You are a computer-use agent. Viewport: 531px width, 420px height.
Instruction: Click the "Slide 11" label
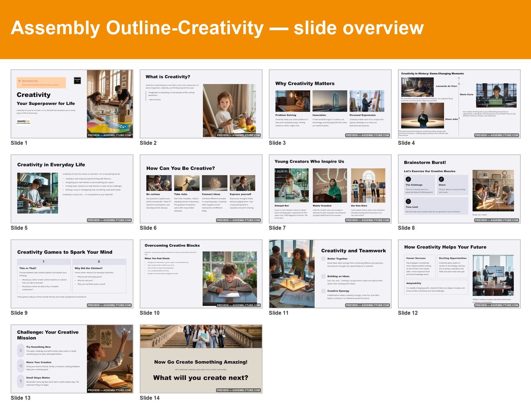click(279, 313)
